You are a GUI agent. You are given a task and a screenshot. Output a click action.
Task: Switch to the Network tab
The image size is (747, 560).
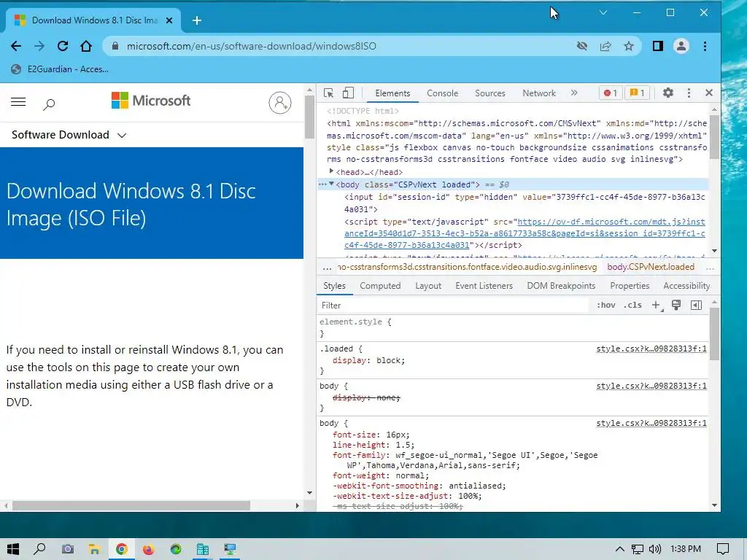pyautogui.click(x=539, y=93)
